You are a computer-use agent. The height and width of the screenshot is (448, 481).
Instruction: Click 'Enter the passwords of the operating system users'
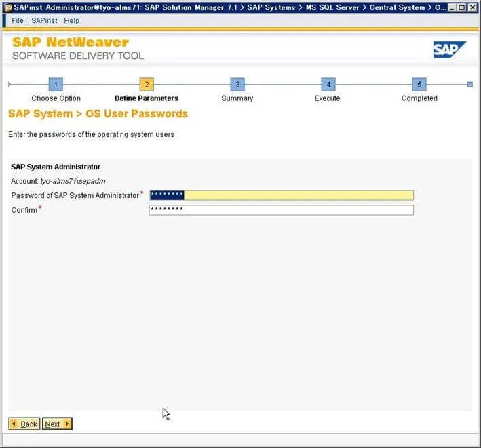click(x=91, y=134)
